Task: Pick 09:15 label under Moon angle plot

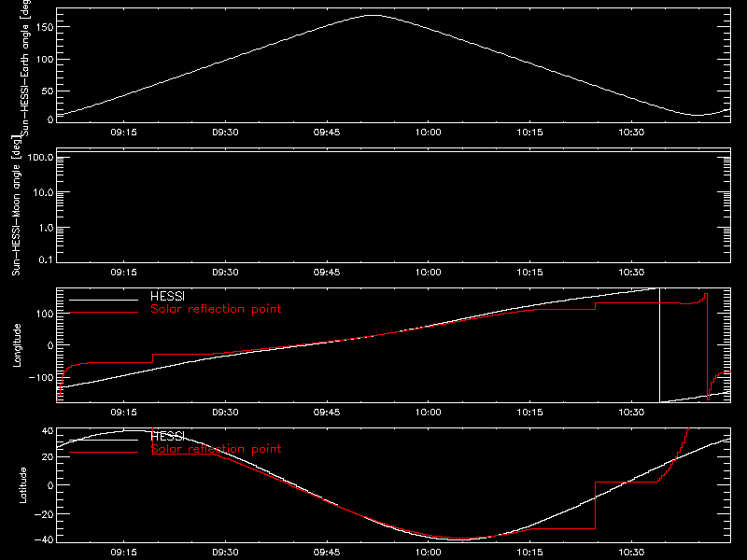Action: pos(123,272)
